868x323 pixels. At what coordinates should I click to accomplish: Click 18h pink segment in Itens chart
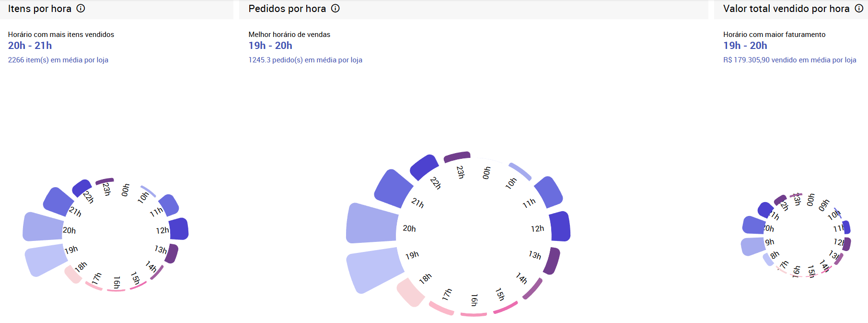click(x=73, y=274)
